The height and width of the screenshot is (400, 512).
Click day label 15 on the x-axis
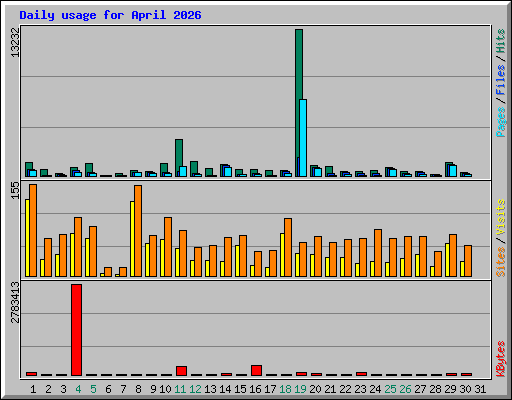tap(240, 389)
